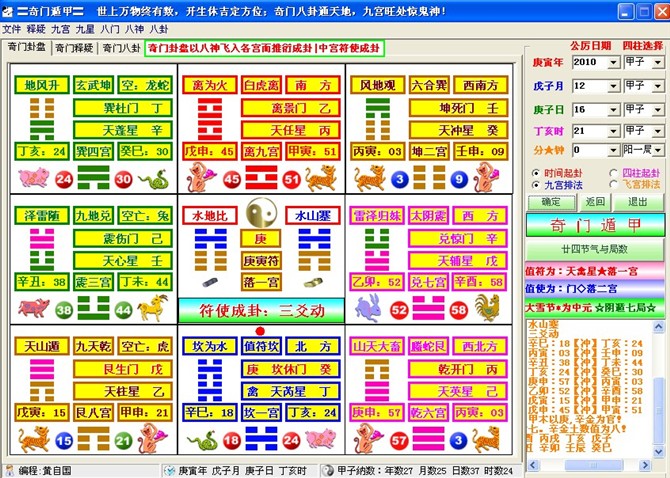670x478 pixels.
Task: Open 甲子 dropdown in 庚子日 row
Action: tap(658, 110)
